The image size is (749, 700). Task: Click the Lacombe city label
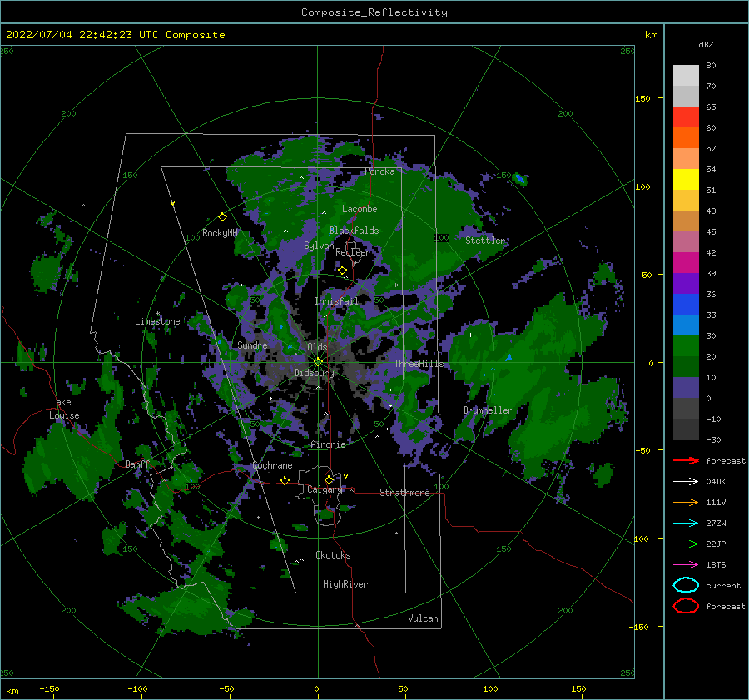click(x=360, y=209)
